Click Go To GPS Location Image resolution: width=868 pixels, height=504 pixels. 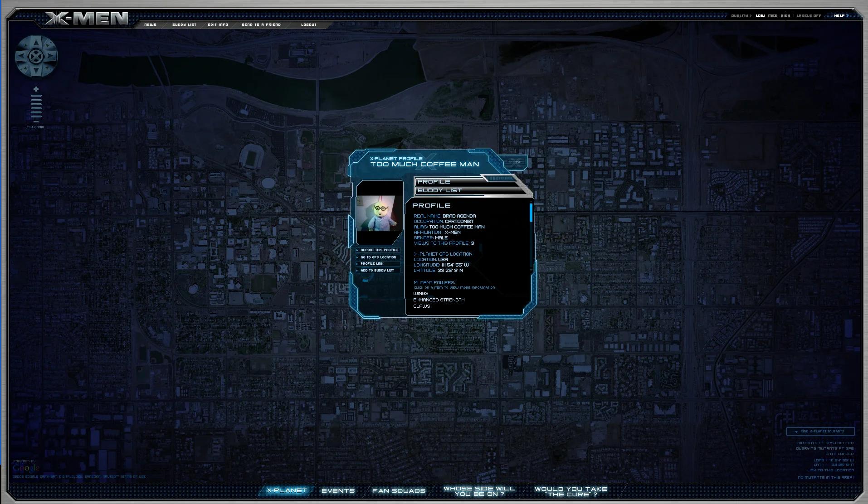pos(378,257)
